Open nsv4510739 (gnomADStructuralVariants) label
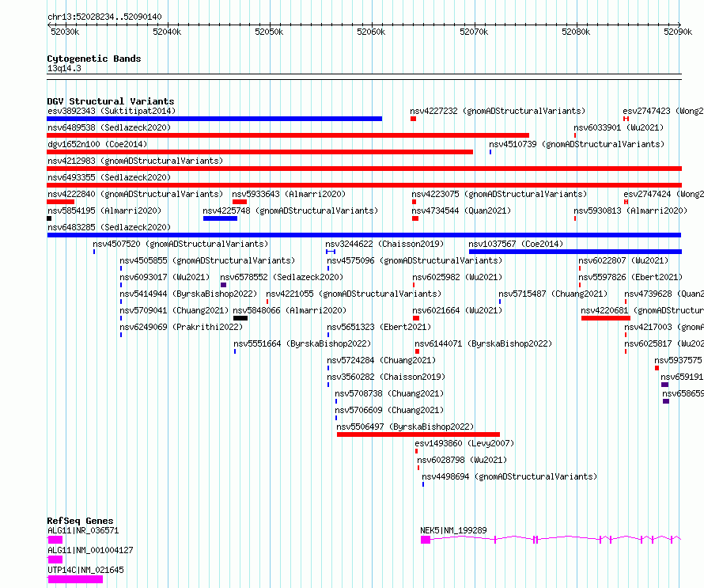Screen dimensions: 704x588 (x=577, y=144)
